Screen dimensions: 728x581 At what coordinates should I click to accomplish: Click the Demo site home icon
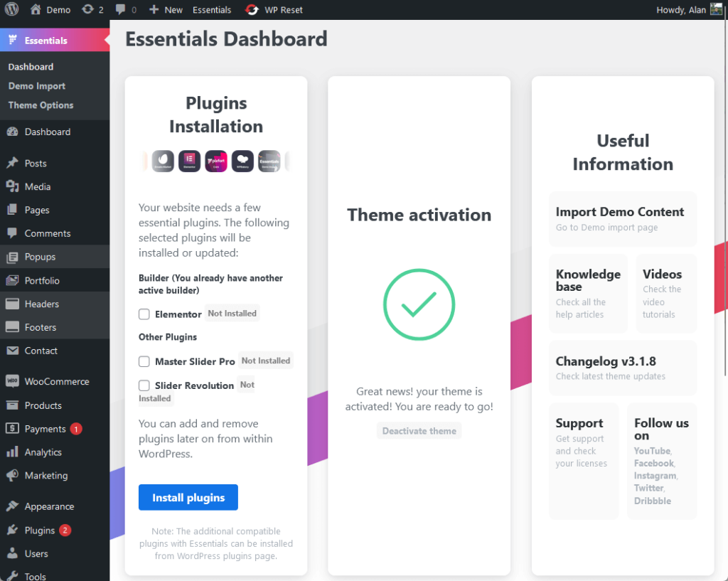click(36, 9)
